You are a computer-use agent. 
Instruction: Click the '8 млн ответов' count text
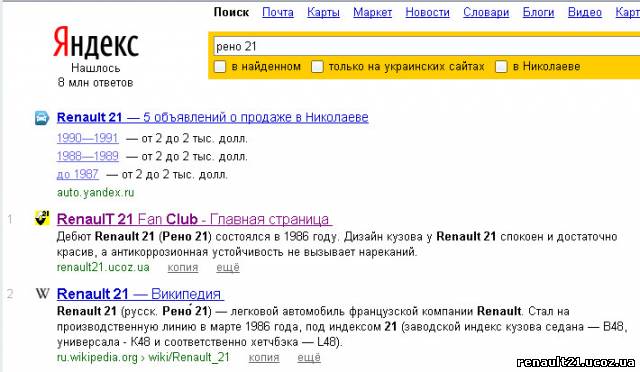96,82
